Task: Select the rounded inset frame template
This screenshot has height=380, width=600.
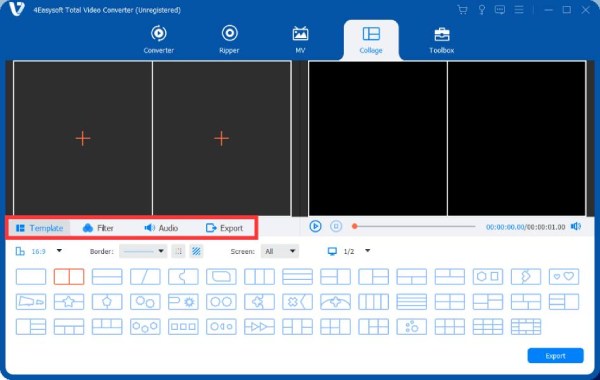Action: (x=221, y=277)
